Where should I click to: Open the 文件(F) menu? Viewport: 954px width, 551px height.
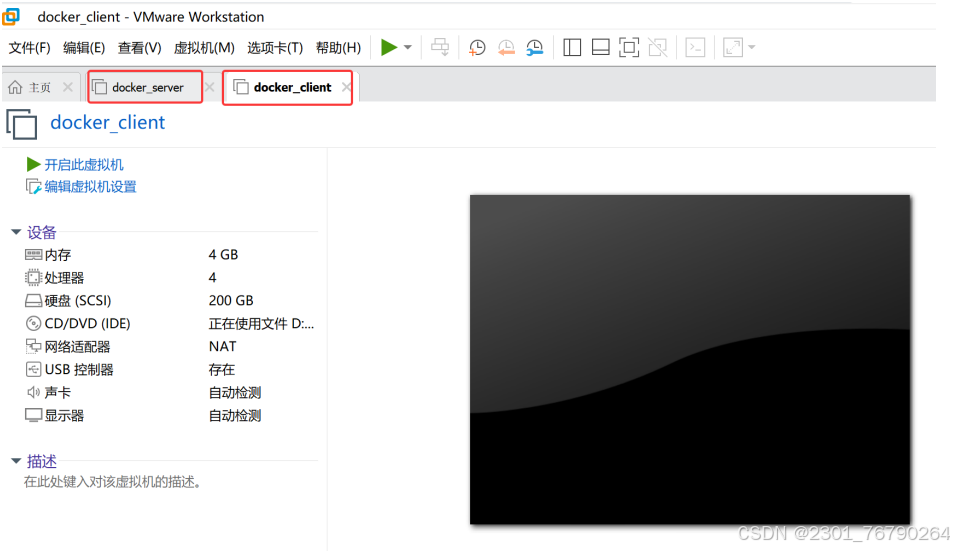click(29, 47)
